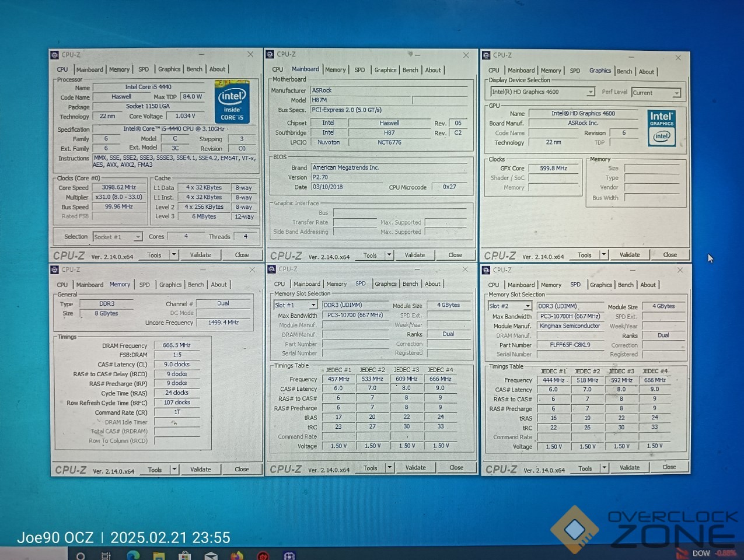Expand Tools arrow in the Slot #2 SPD window

tap(605, 468)
